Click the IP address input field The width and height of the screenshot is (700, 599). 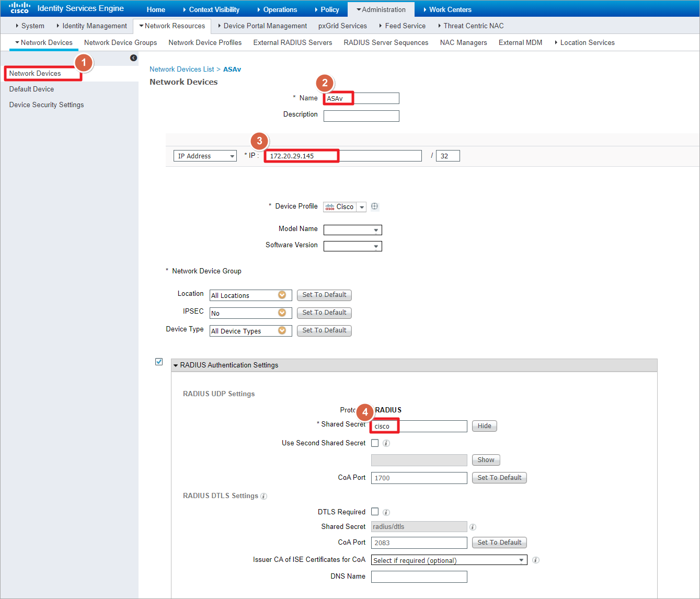click(343, 156)
